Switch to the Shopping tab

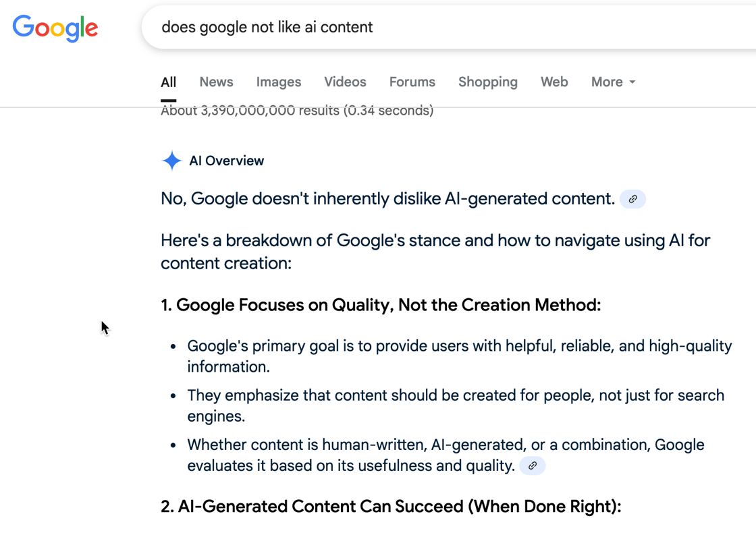pos(487,82)
